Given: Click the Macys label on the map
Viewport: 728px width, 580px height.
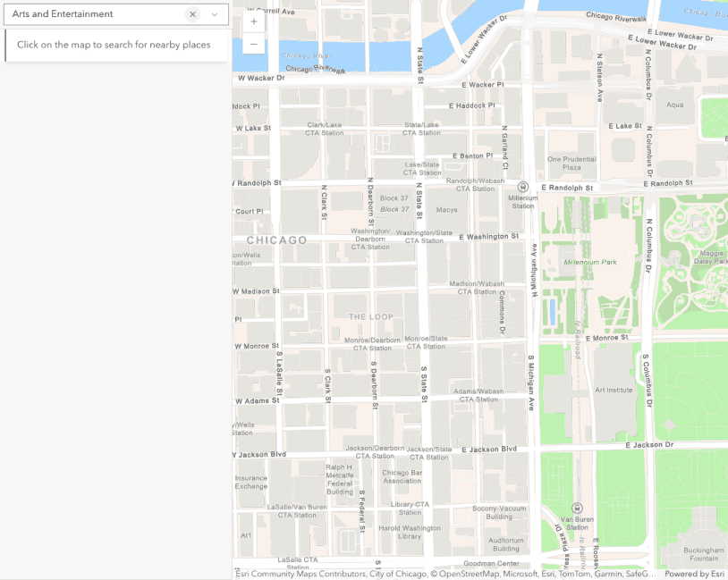Looking at the screenshot, I should [446, 210].
